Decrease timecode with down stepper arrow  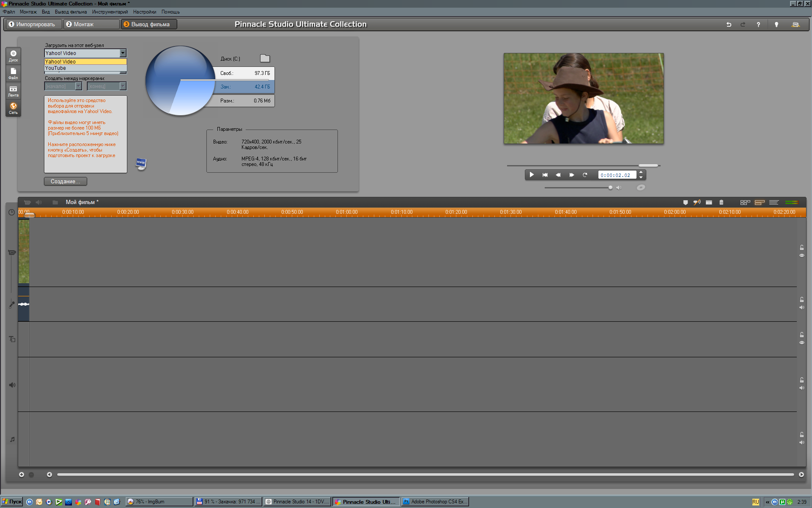click(x=641, y=177)
